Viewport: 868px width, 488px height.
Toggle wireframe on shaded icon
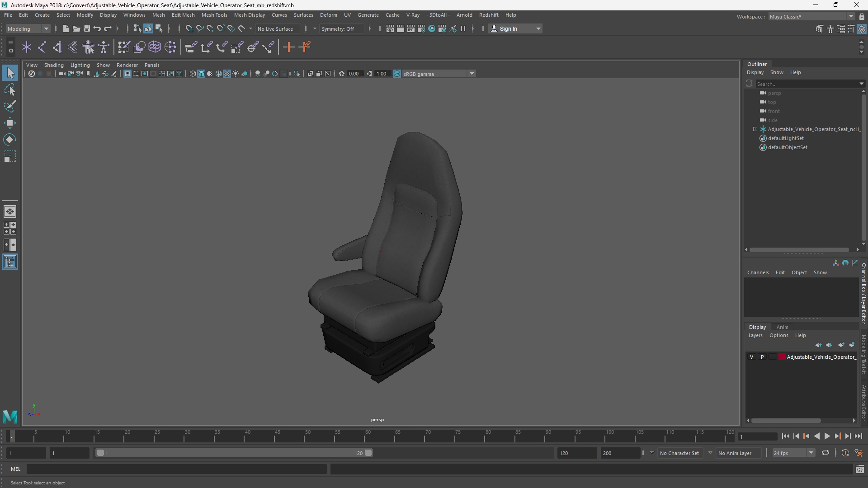tap(218, 74)
